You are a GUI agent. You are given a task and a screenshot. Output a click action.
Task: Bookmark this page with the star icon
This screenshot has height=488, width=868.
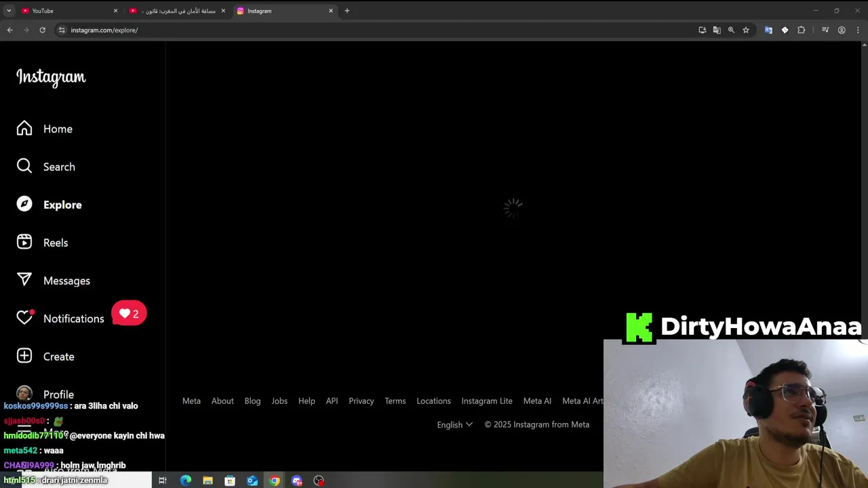click(x=746, y=30)
